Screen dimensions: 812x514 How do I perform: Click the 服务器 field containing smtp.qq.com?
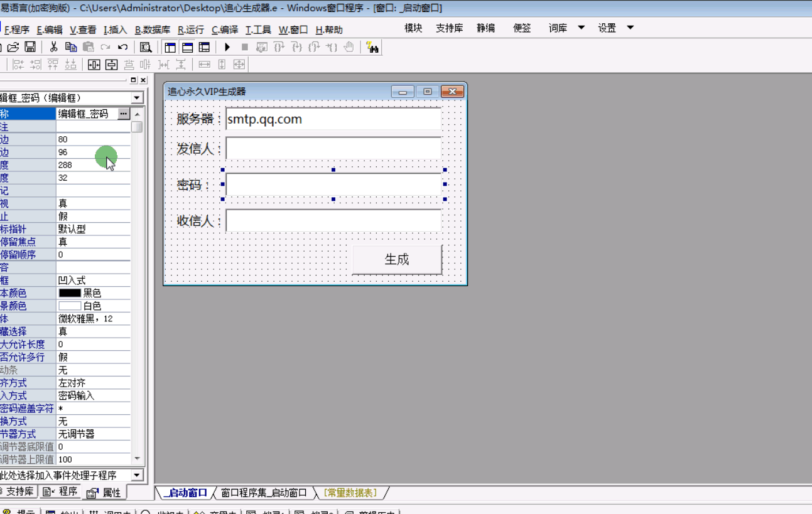(333, 119)
